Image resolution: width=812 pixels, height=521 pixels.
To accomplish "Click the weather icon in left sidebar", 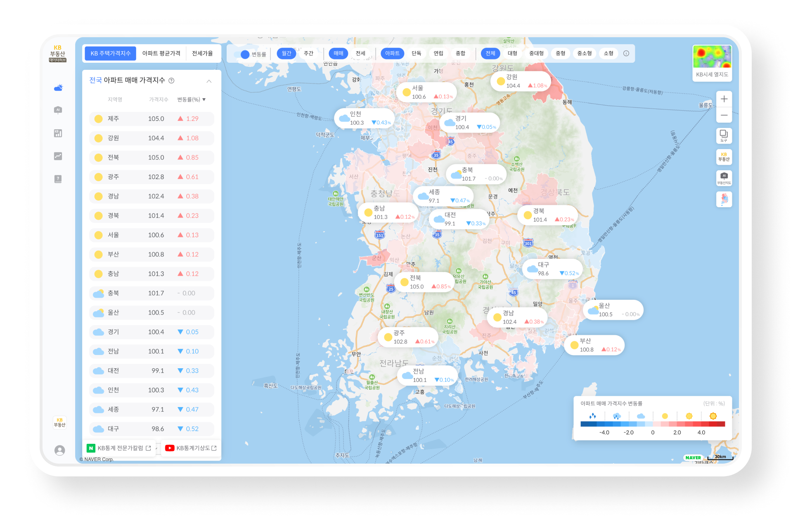I will pos(58,88).
